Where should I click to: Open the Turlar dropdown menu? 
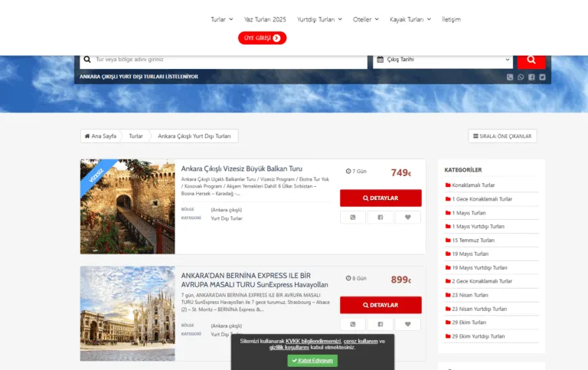coord(221,19)
